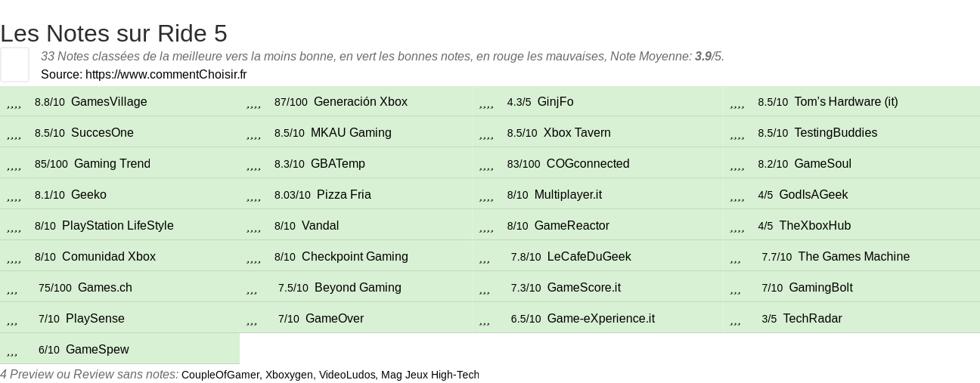Open the Tom's Hardware (it) review
The height and width of the screenshot is (383, 980).
click(x=846, y=102)
